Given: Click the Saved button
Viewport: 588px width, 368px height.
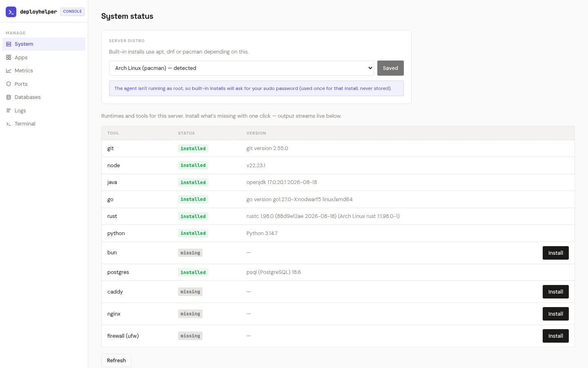Looking at the screenshot, I should pyautogui.click(x=390, y=68).
